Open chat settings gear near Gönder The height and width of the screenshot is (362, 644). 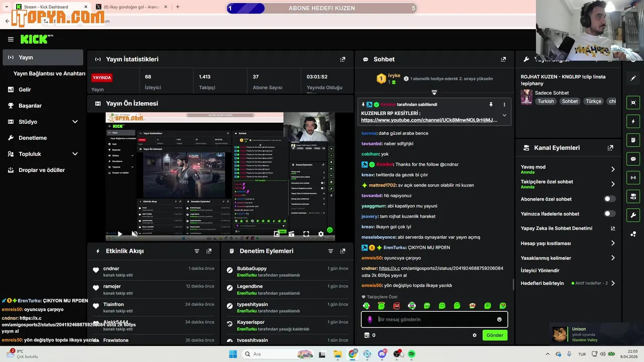pos(474,335)
